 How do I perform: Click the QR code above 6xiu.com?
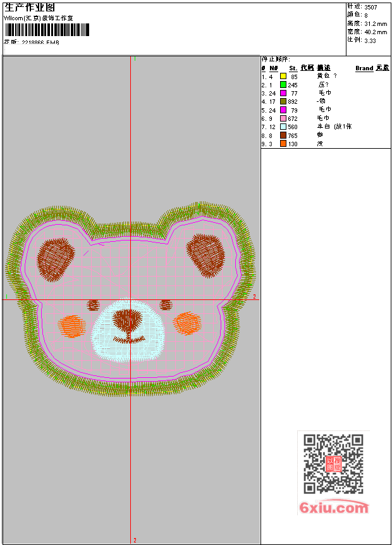[333, 464]
